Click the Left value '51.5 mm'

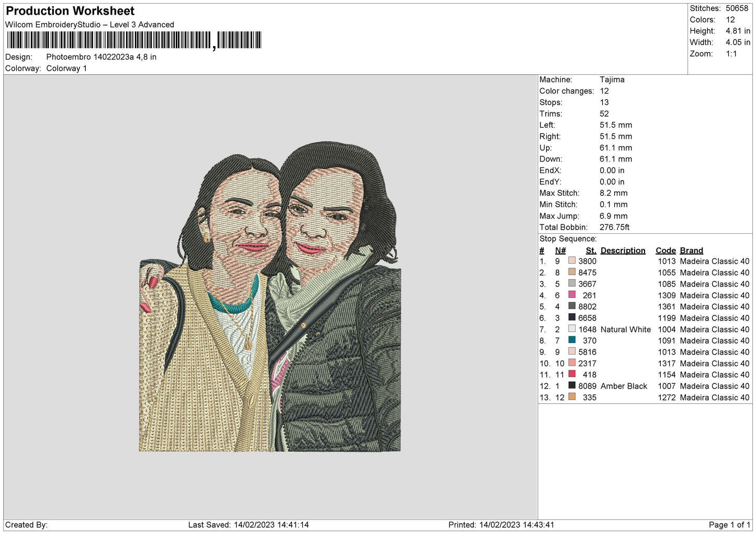click(616, 125)
